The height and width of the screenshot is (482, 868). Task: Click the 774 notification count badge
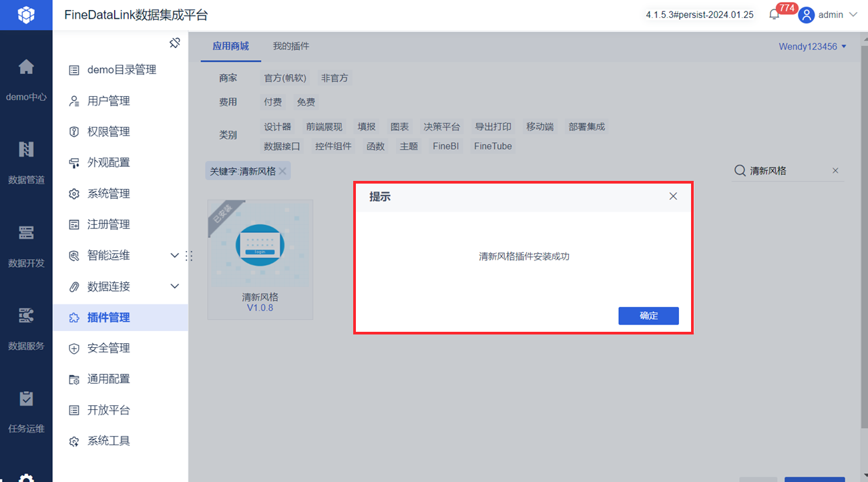click(x=787, y=8)
